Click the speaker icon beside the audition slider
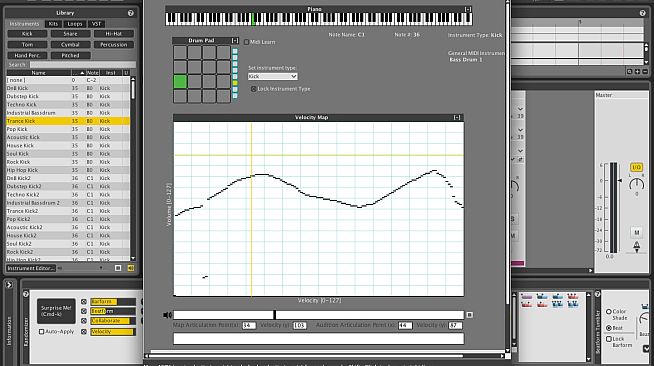654x366 pixels. tap(168, 315)
